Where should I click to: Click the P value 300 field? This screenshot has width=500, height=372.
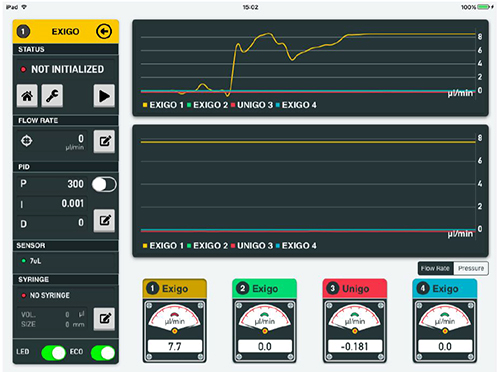tap(52, 184)
